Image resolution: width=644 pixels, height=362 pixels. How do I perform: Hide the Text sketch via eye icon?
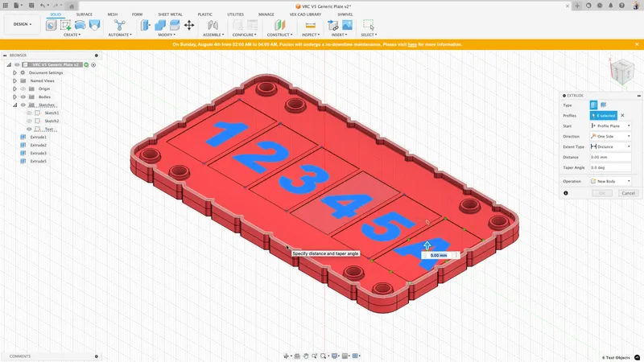[29, 129]
